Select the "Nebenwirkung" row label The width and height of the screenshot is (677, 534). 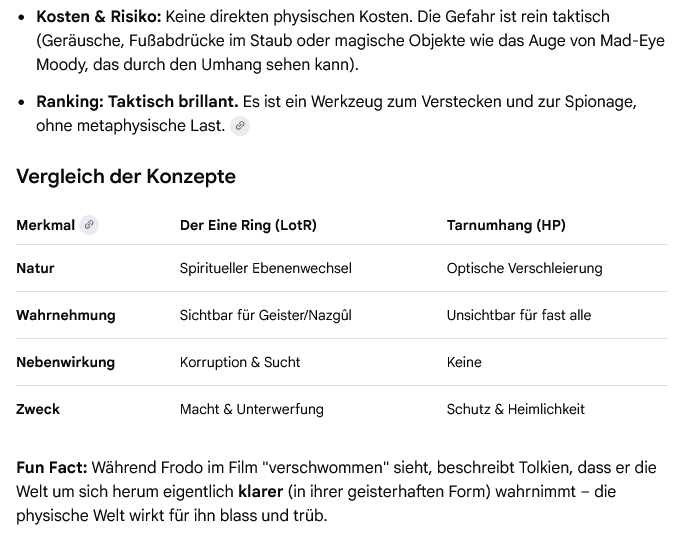65,362
